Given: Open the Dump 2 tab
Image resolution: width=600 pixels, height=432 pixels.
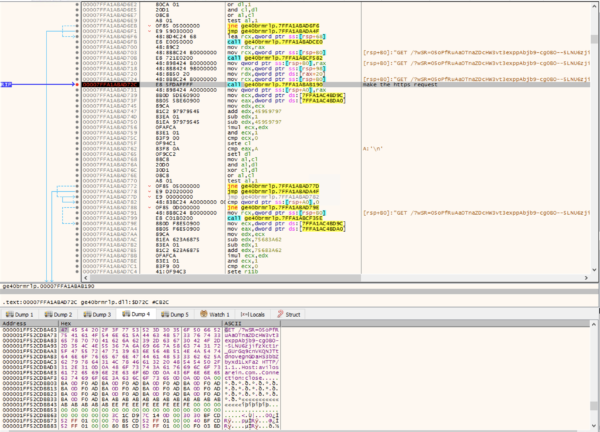Looking at the screenshot, I should tap(58, 315).
